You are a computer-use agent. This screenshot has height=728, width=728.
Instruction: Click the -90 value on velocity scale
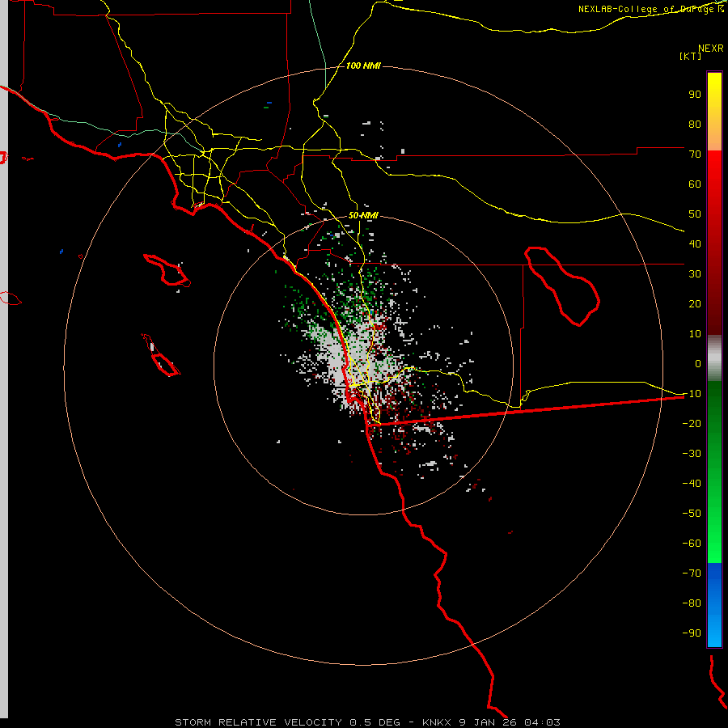[692, 633]
